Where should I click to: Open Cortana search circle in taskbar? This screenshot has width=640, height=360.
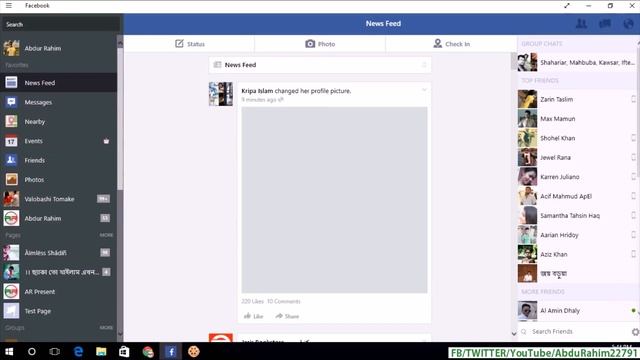31,351
